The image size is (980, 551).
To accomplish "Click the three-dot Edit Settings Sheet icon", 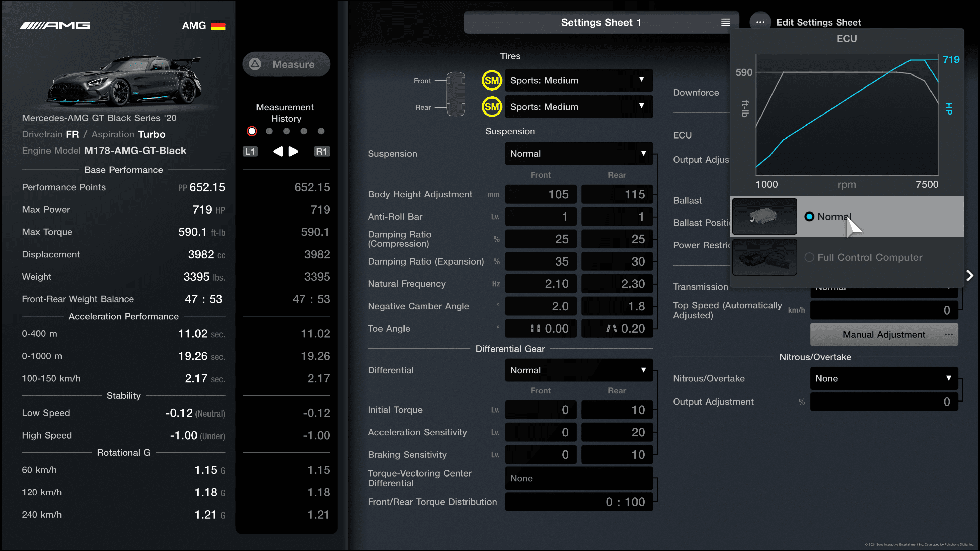I will [760, 22].
